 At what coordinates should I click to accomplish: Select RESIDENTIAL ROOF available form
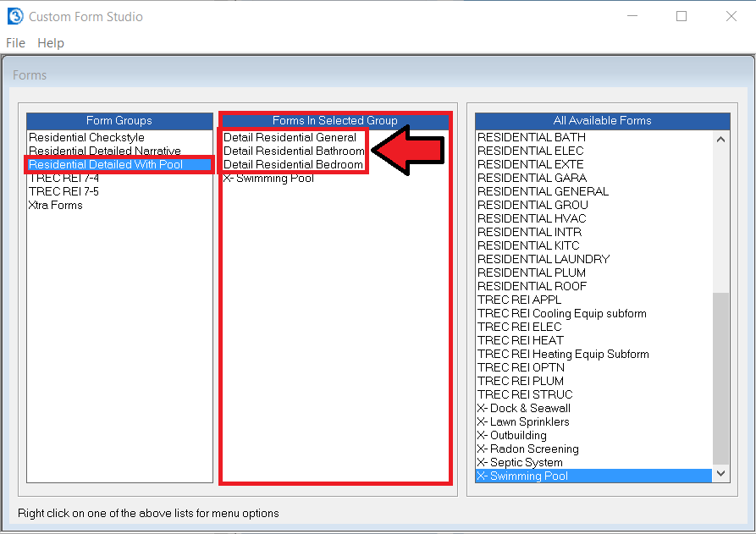(x=593, y=286)
